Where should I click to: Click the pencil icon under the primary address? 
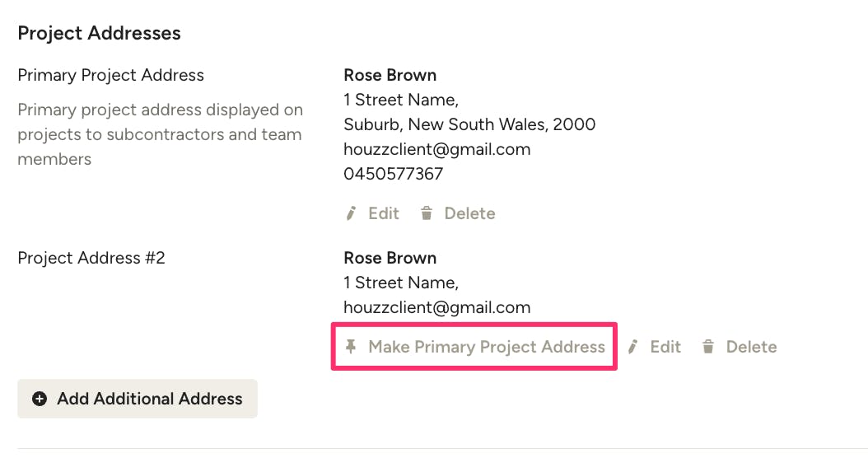tap(351, 213)
